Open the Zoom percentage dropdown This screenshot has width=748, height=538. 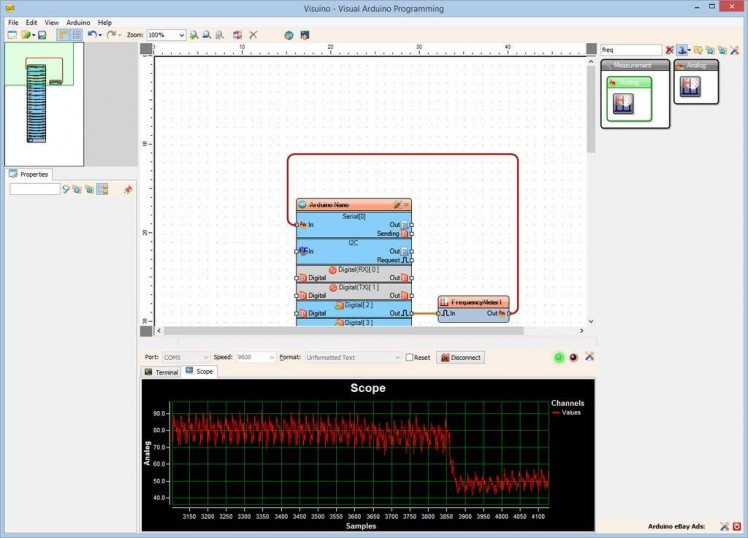click(181, 35)
